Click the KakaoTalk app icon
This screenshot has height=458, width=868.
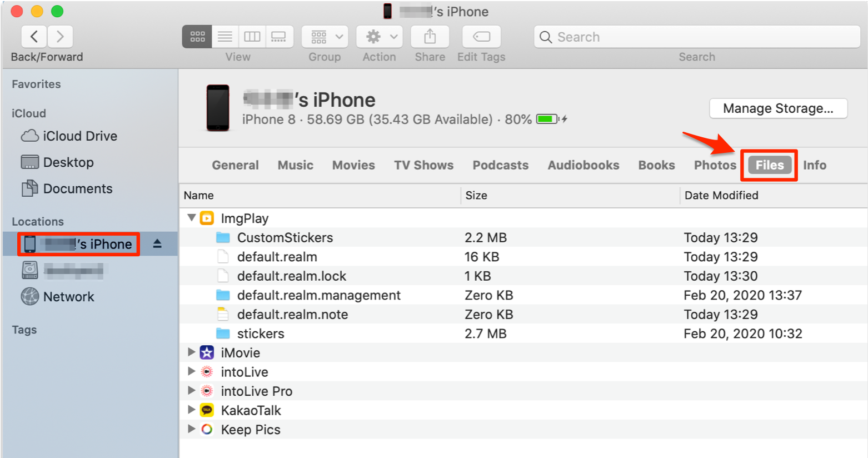207,410
